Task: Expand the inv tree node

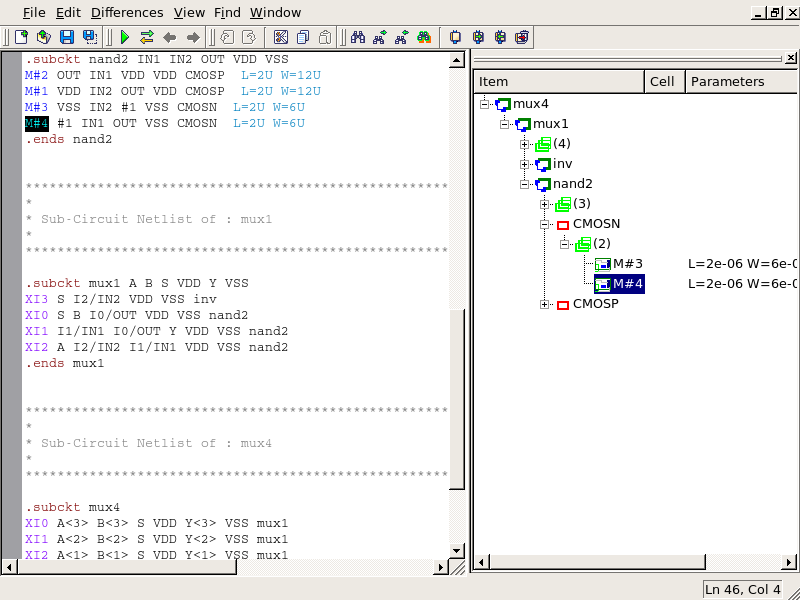Action: [525, 164]
